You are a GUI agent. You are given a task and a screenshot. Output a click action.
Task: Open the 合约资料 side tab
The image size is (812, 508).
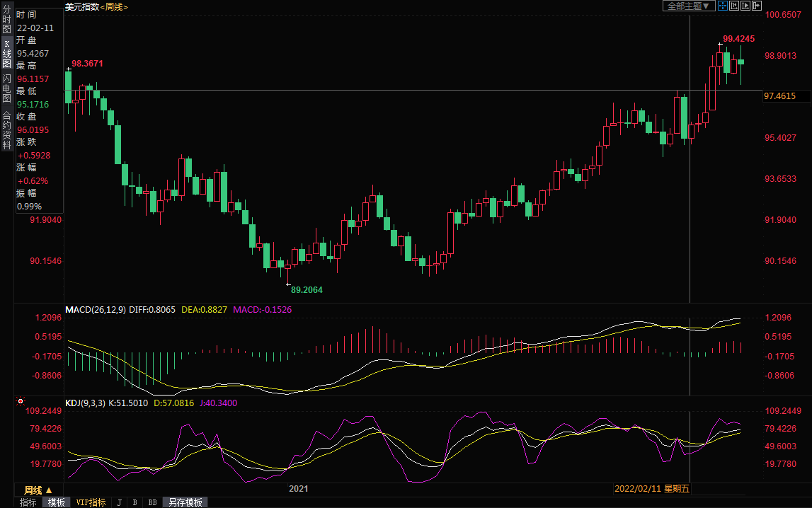pos(6,125)
